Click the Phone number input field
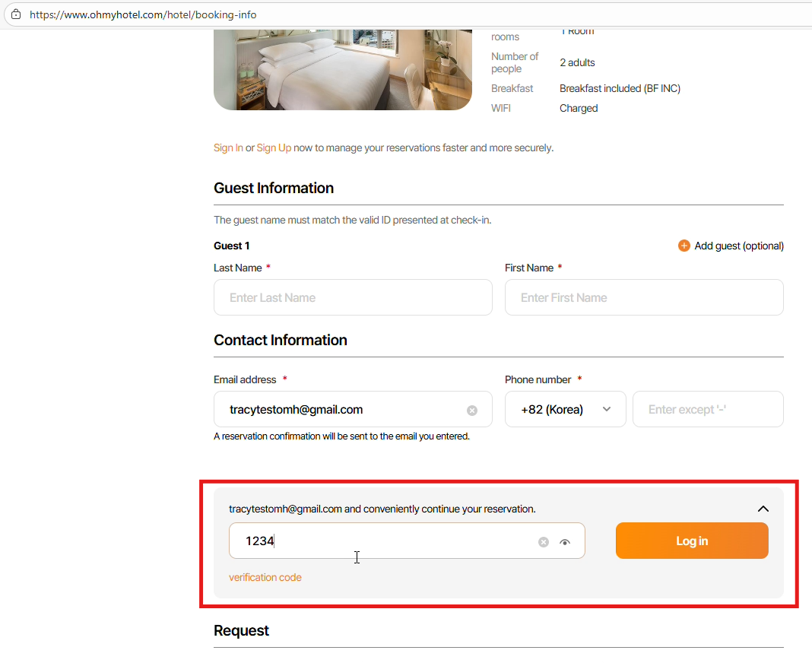This screenshot has width=812, height=663. 708,410
